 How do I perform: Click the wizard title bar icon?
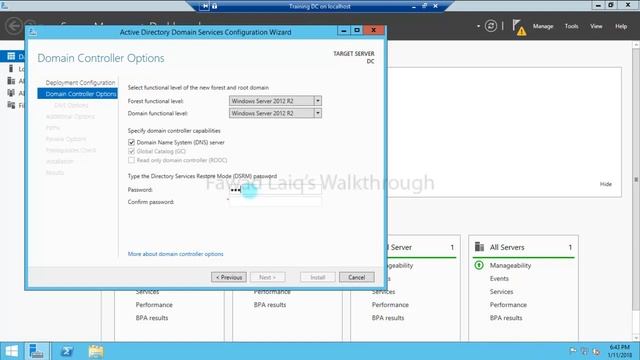tap(33, 32)
